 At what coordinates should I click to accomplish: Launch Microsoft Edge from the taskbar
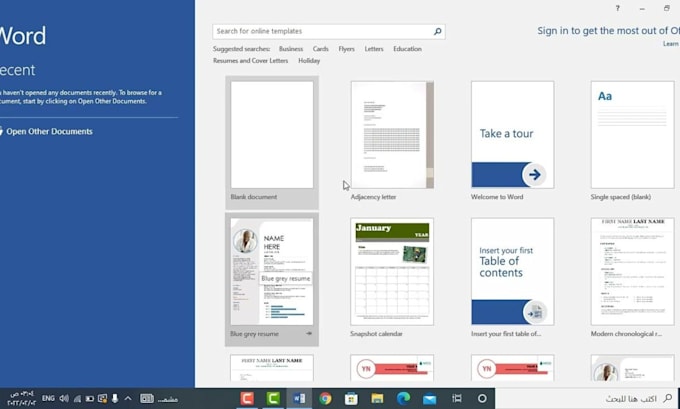(403, 398)
